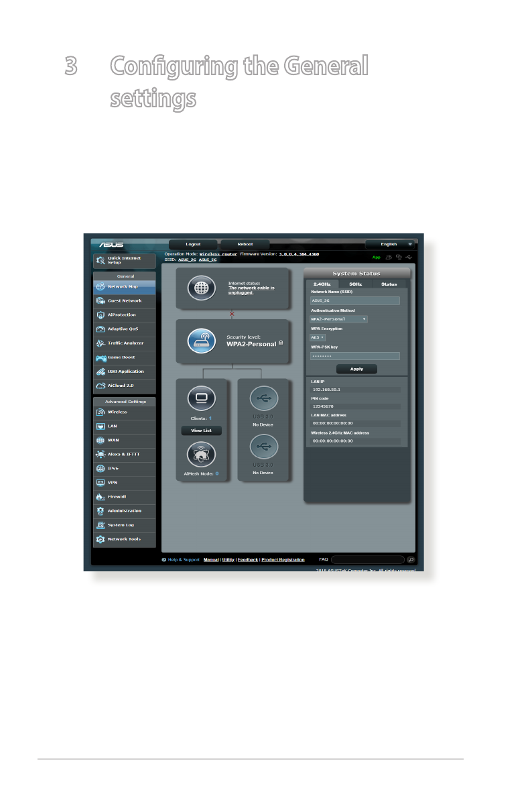Click the Reboot button
The width and height of the screenshot is (532, 802).
[245, 244]
